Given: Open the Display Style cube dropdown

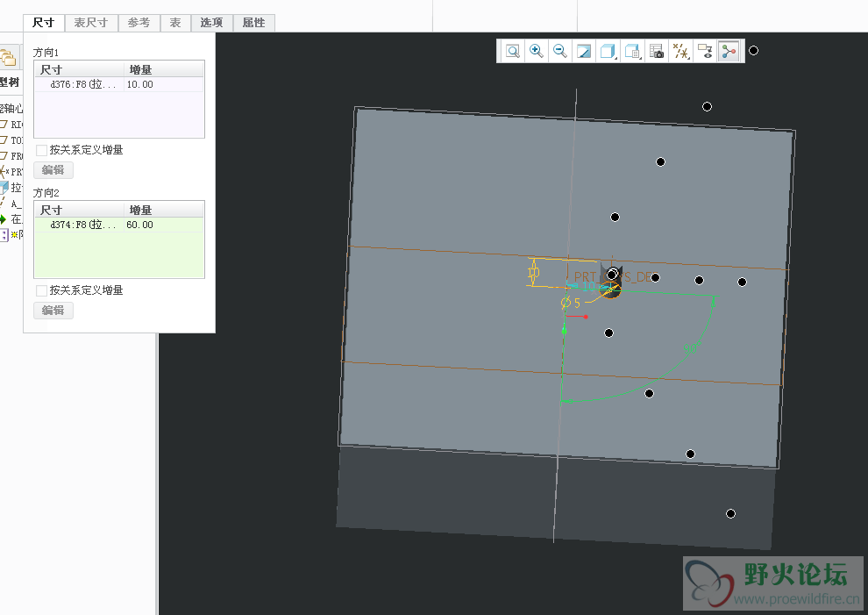Looking at the screenshot, I should [608, 52].
